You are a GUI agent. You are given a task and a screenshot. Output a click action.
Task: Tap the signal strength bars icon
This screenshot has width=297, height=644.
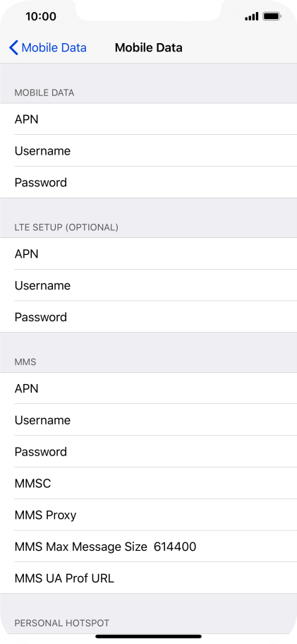point(251,16)
